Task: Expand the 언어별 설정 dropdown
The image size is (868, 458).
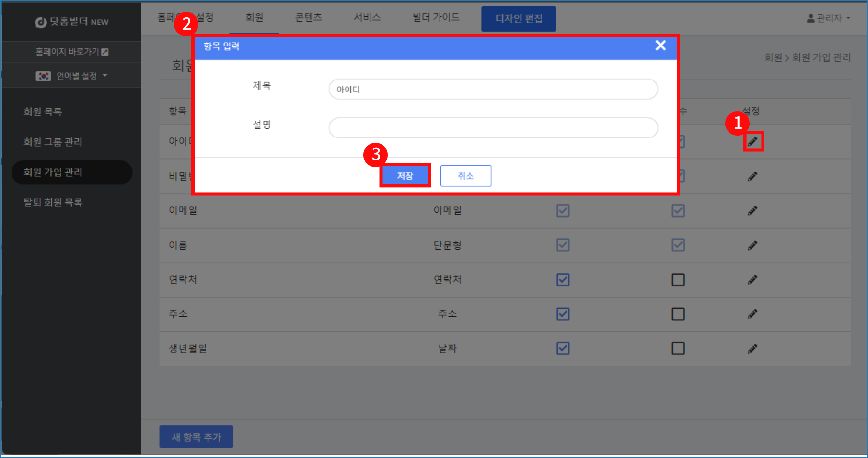Action: [72, 76]
